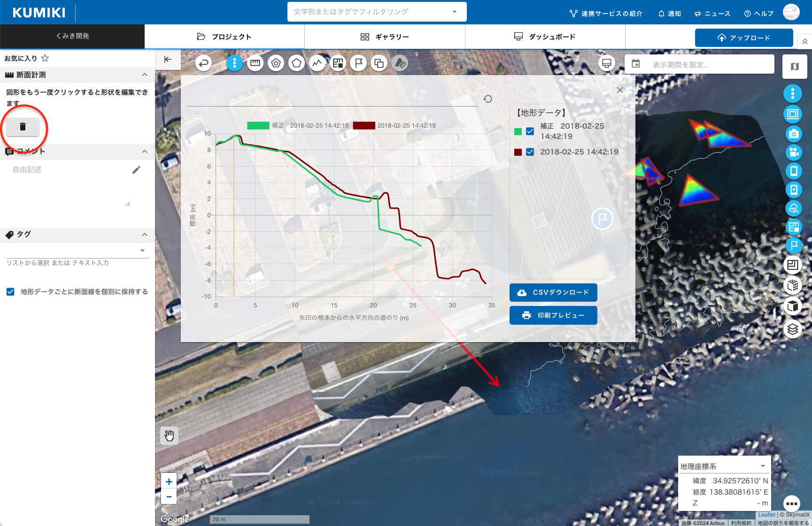
Task: Select the ruler distance measurement tool
Action: click(255, 63)
